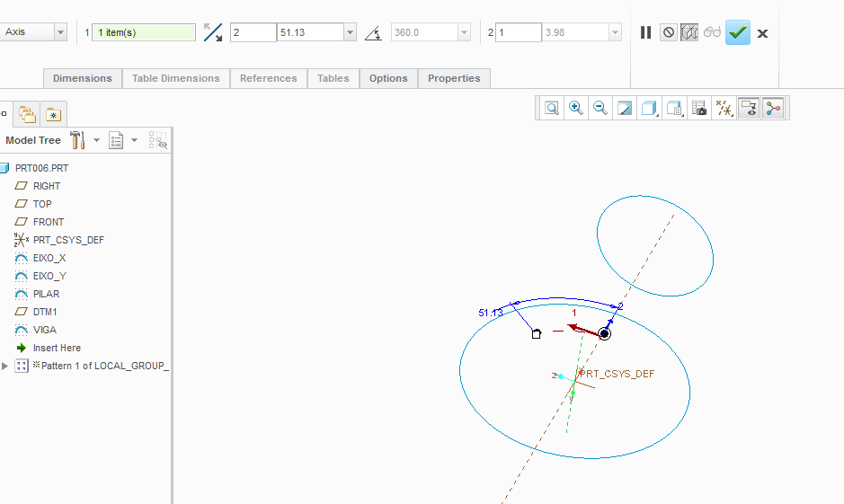Open the References tab

(x=269, y=78)
